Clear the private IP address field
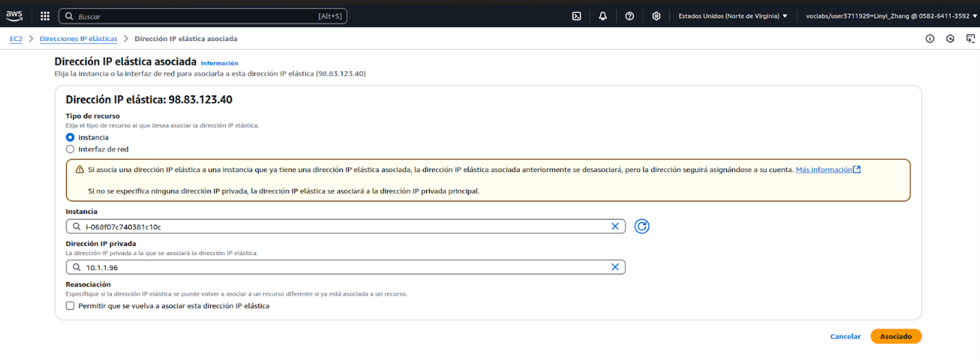 (x=615, y=267)
